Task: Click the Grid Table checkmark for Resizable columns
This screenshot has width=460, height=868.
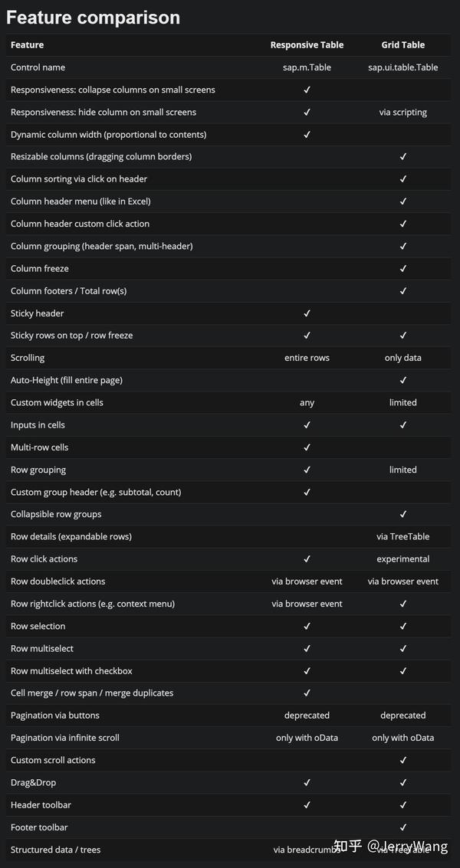Action: click(403, 156)
